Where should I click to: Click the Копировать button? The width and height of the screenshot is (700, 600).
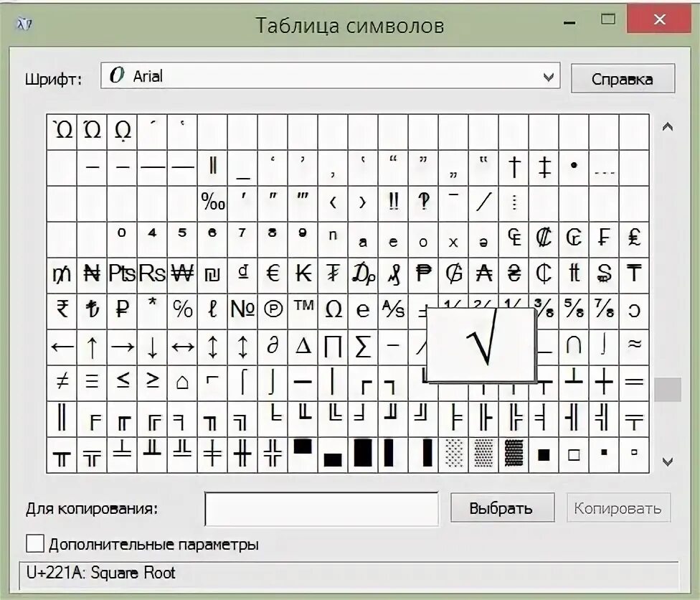(x=618, y=507)
